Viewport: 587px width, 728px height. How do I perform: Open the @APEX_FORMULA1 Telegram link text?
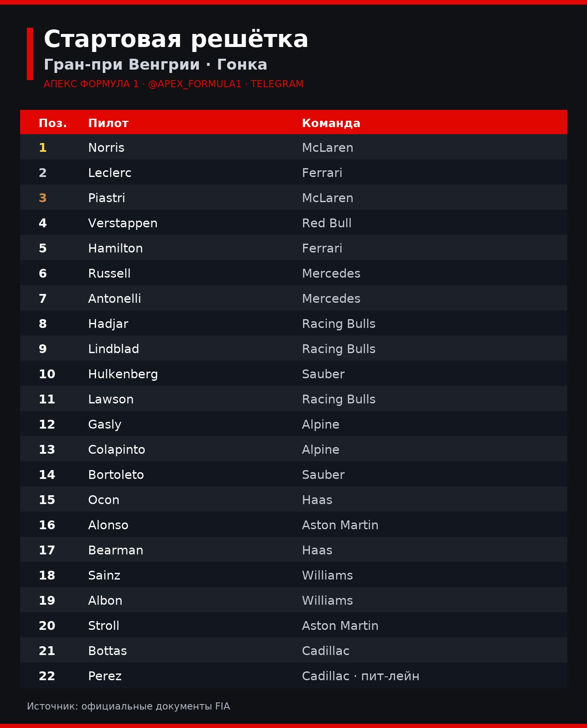click(195, 84)
